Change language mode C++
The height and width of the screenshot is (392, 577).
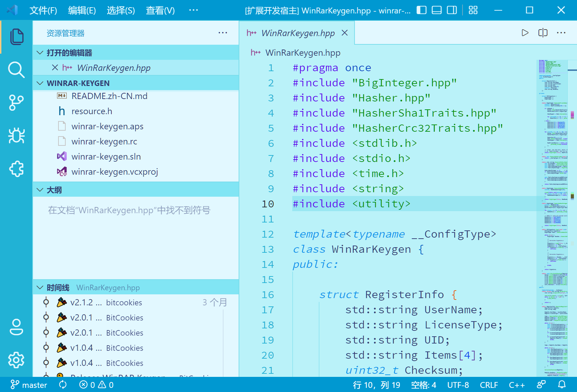coord(517,385)
